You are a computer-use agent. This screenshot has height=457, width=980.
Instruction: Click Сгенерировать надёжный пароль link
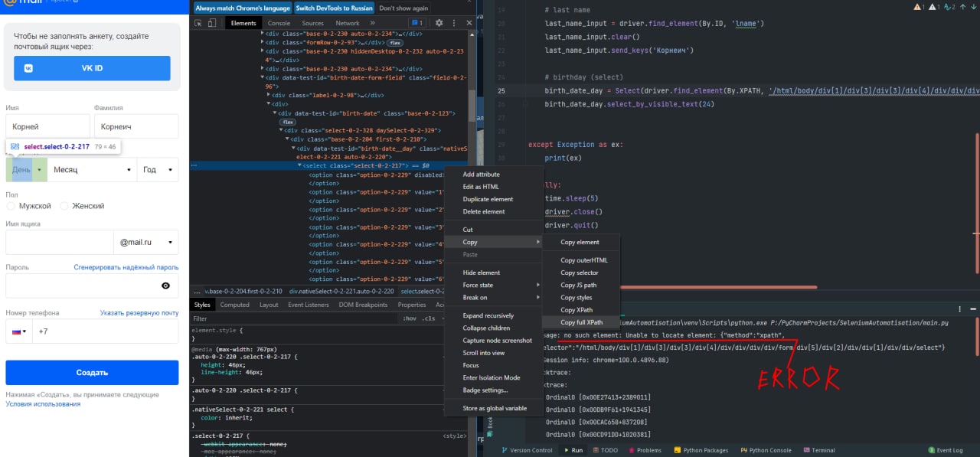(126, 267)
